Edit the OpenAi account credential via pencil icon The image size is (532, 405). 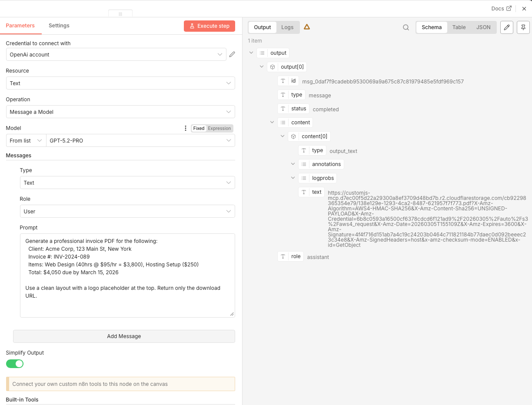point(232,54)
